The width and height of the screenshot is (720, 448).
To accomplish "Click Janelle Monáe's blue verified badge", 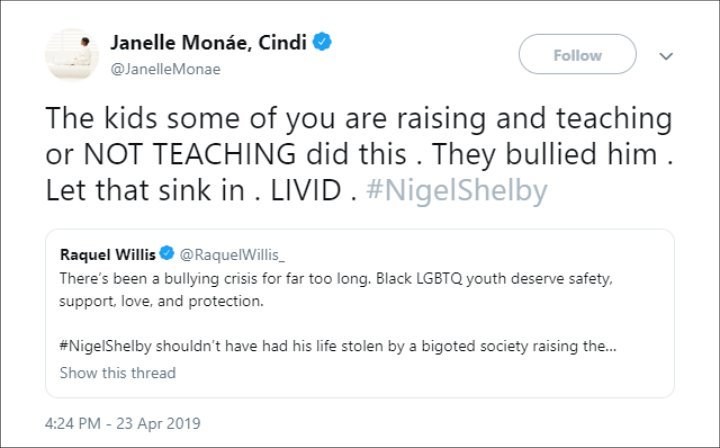I will coord(322,42).
